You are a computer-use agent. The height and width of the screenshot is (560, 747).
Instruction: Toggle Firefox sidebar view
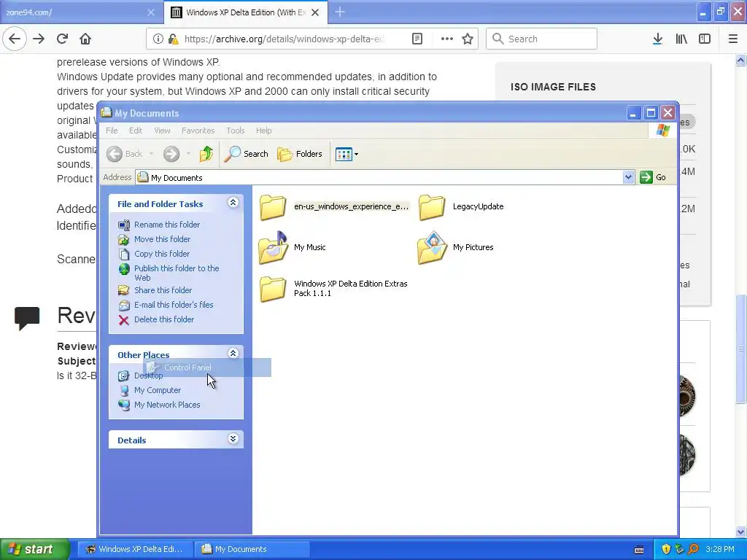(705, 39)
